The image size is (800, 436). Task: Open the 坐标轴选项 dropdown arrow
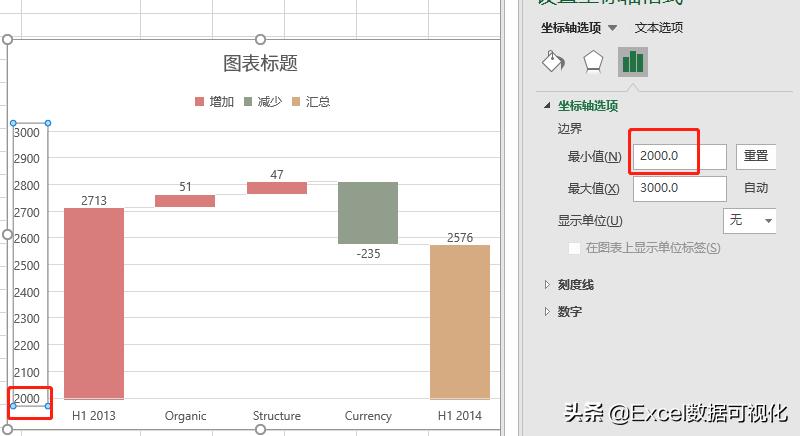(613, 28)
